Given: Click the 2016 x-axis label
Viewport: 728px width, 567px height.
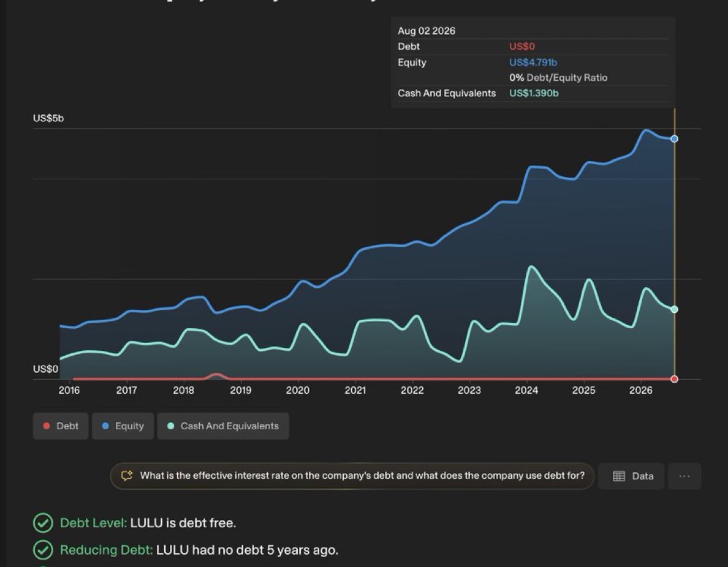Looking at the screenshot, I should pos(69,390).
